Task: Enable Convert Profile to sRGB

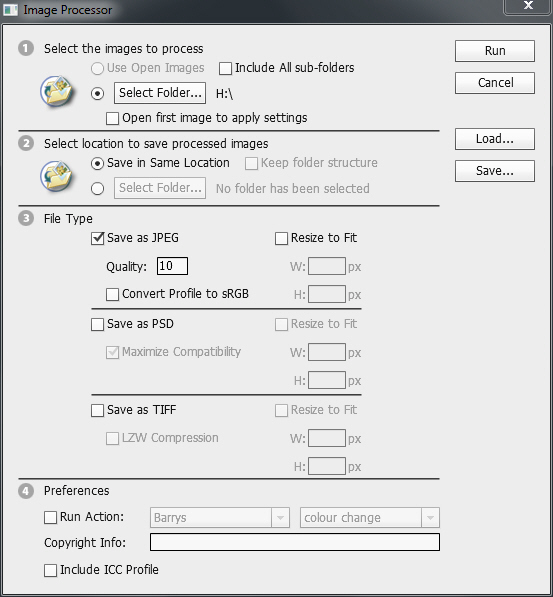Action: (112, 294)
